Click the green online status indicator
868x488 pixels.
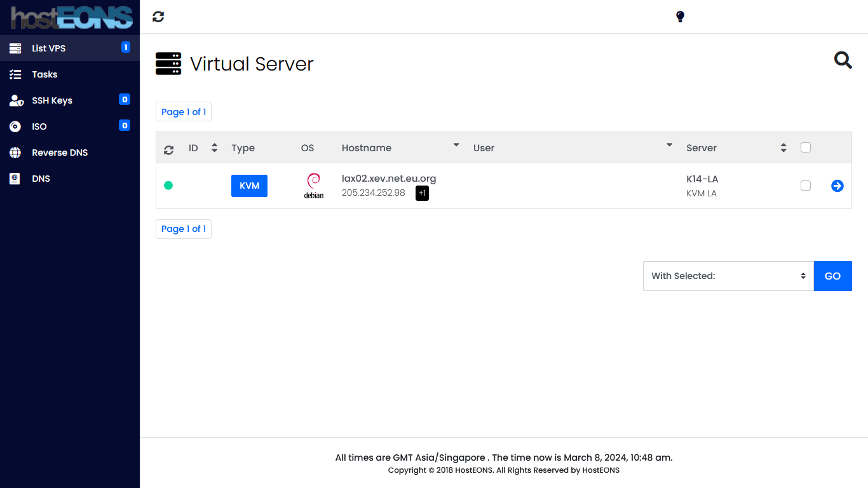(x=168, y=186)
